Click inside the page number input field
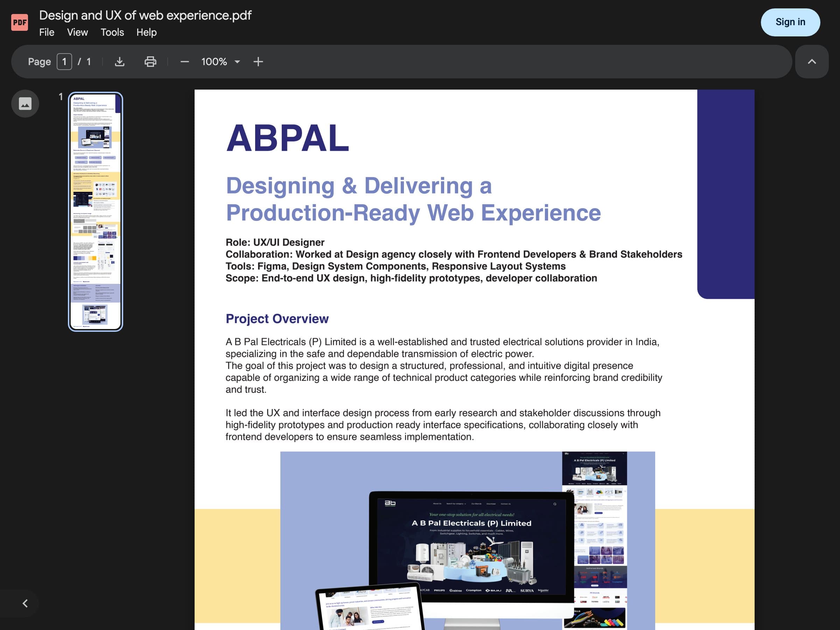The image size is (840, 630). [x=64, y=61]
